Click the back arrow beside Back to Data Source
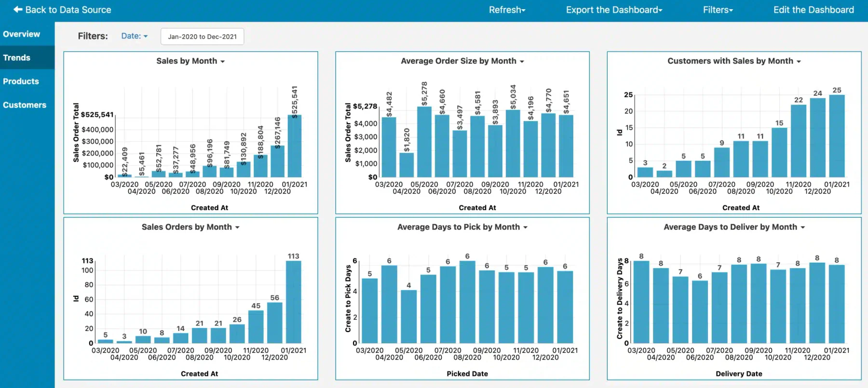Viewport: 868px width, 388px height. (x=18, y=9)
